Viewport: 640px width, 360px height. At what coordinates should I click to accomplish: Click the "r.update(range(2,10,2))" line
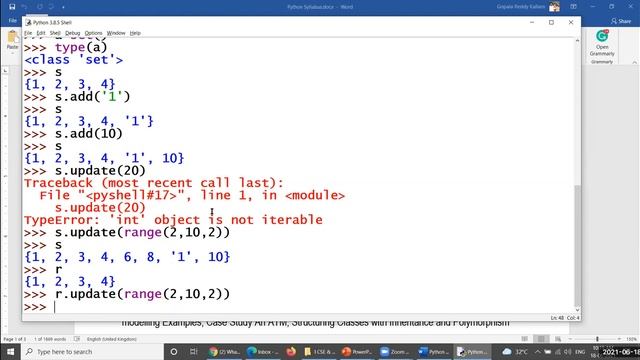click(142, 294)
